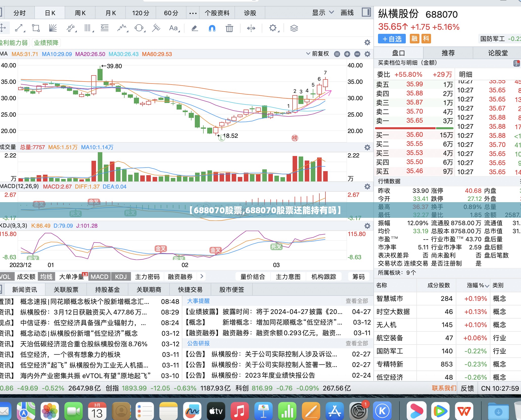
Task: Toggle the KDJ indicator button
Action: pos(121,277)
